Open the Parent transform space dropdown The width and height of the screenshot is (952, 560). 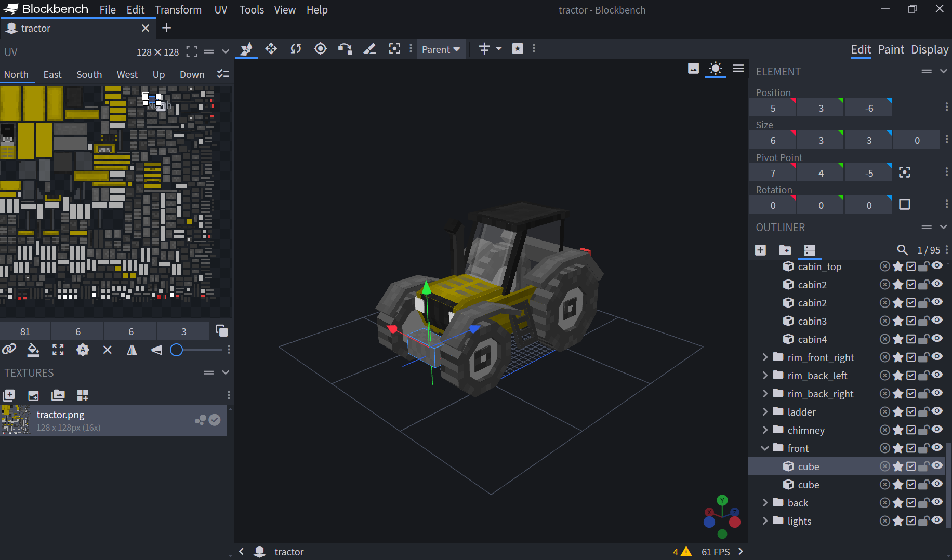pos(441,49)
